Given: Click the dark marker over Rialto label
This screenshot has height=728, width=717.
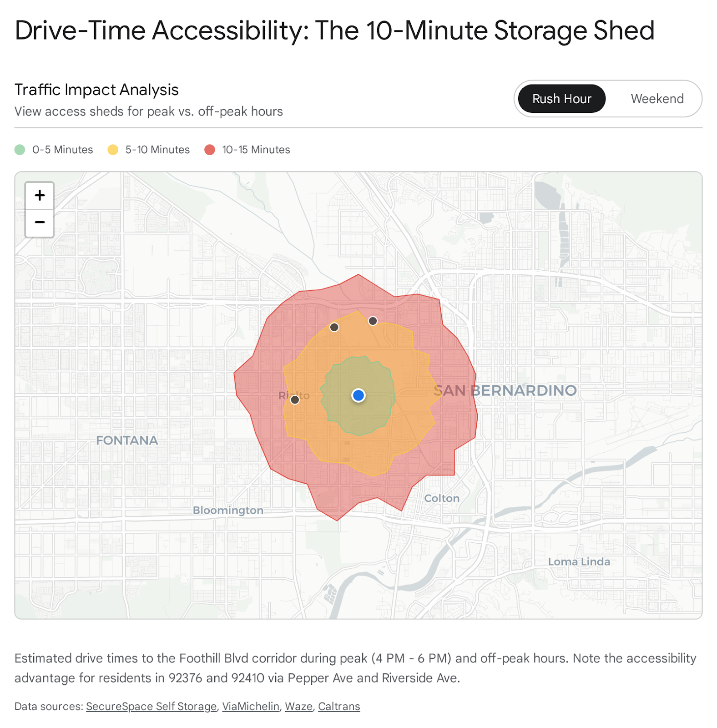Looking at the screenshot, I should click(x=295, y=399).
